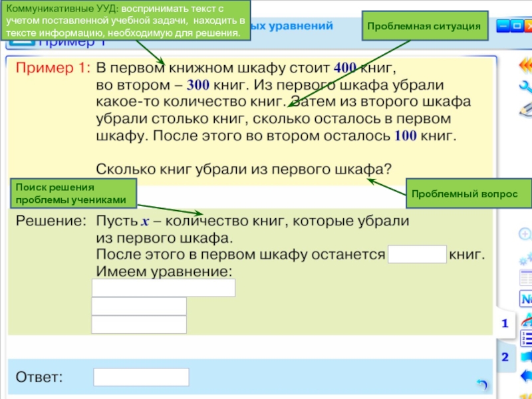532x399 pixels.
Task: Close the lesson window
Action: click(528, 26)
